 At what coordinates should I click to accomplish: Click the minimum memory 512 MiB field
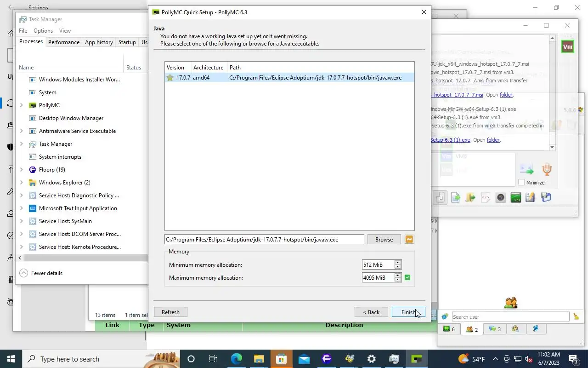point(378,264)
